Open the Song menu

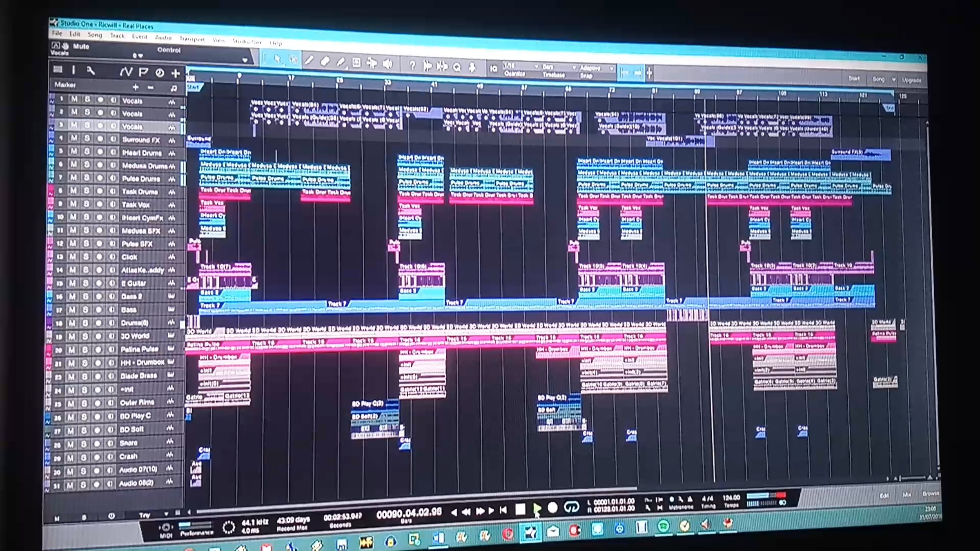pyautogui.click(x=95, y=35)
